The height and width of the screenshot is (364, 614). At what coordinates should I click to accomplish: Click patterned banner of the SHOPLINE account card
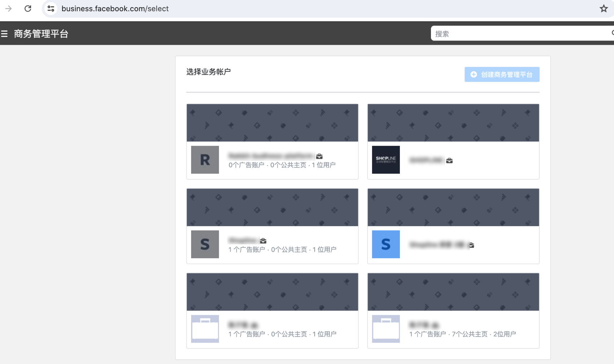coord(453,123)
